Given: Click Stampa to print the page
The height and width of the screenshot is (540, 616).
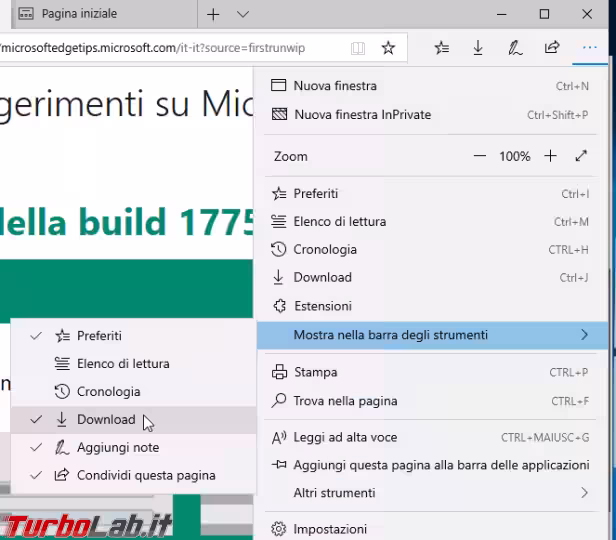Looking at the screenshot, I should (315, 372).
